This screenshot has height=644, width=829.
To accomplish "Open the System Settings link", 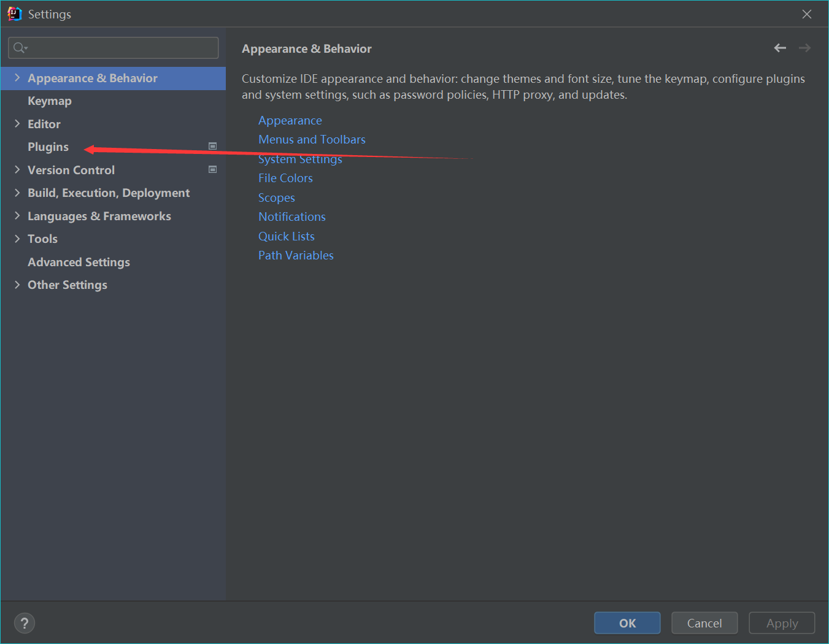I will click(x=300, y=159).
